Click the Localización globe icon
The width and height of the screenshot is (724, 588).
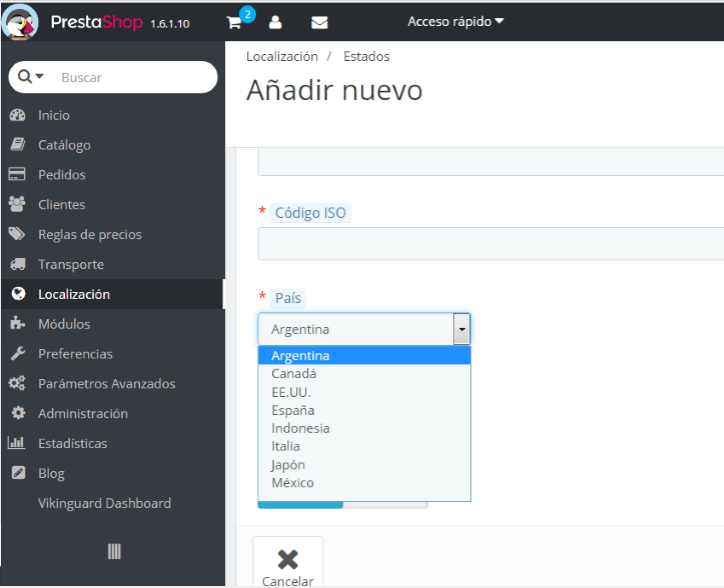(18, 294)
